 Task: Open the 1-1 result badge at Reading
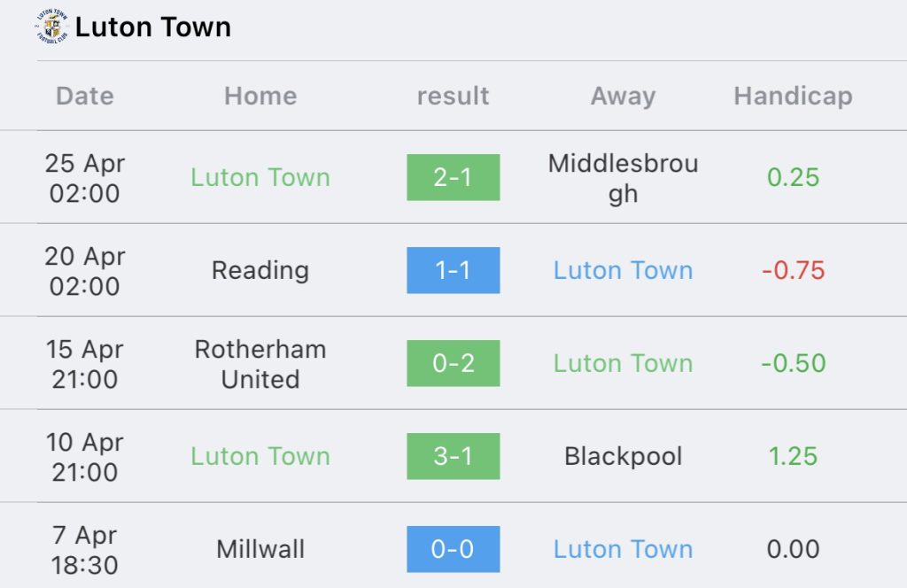[x=453, y=271]
